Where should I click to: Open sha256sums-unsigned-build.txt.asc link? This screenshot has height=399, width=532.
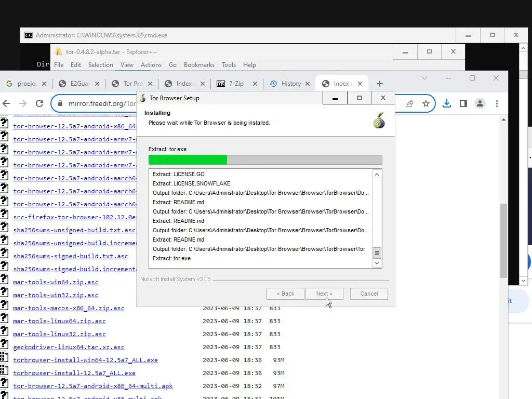74,230
